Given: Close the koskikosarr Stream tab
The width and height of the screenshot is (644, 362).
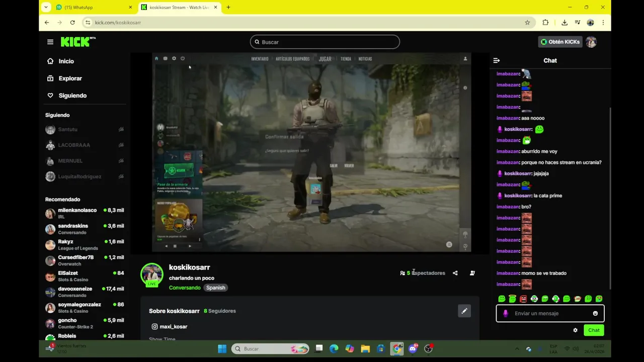Looking at the screenshot, I should (x=216, y=8).
